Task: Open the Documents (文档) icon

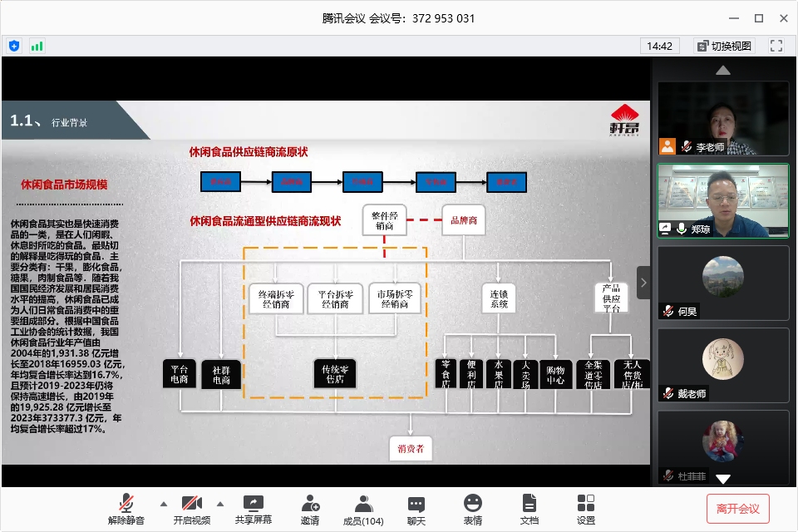Action: pyautogui.click(x=530, y=508)
